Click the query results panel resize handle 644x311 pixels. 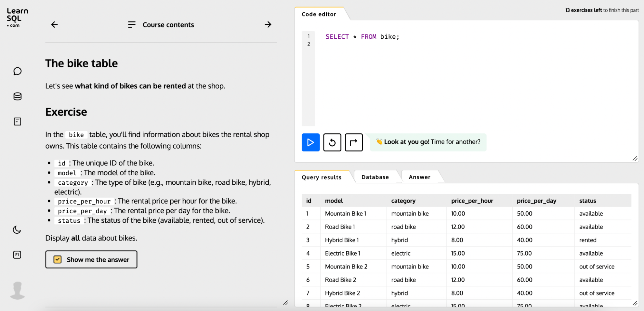pos(635,303)
